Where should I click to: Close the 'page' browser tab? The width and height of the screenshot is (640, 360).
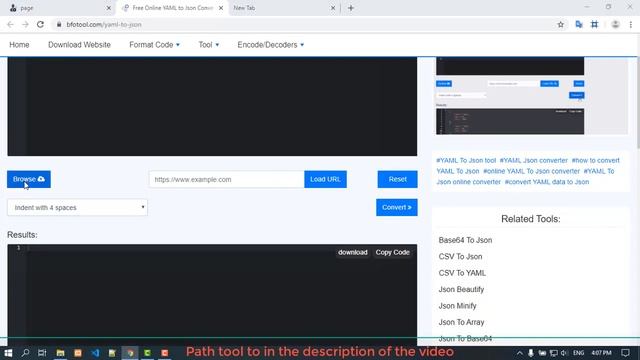[x=109, y=8]
